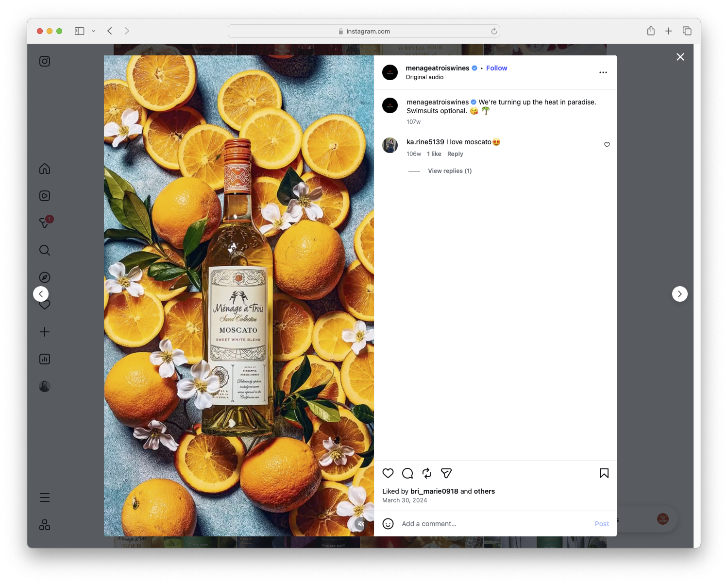Expand replies under ka.rine5139's comment

click(x=449, y=171)
